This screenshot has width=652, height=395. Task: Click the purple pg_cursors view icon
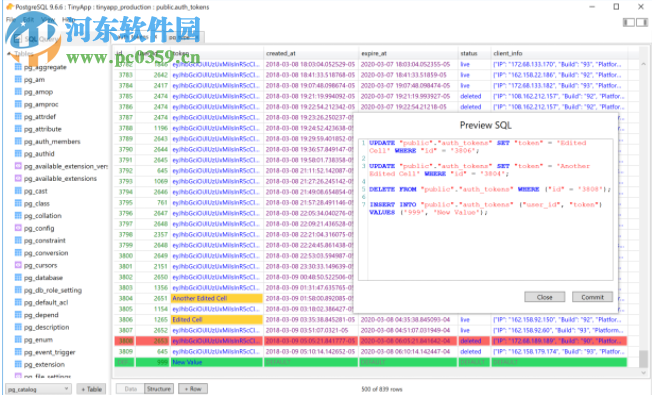pyautogui.click(x=18, y=265)
